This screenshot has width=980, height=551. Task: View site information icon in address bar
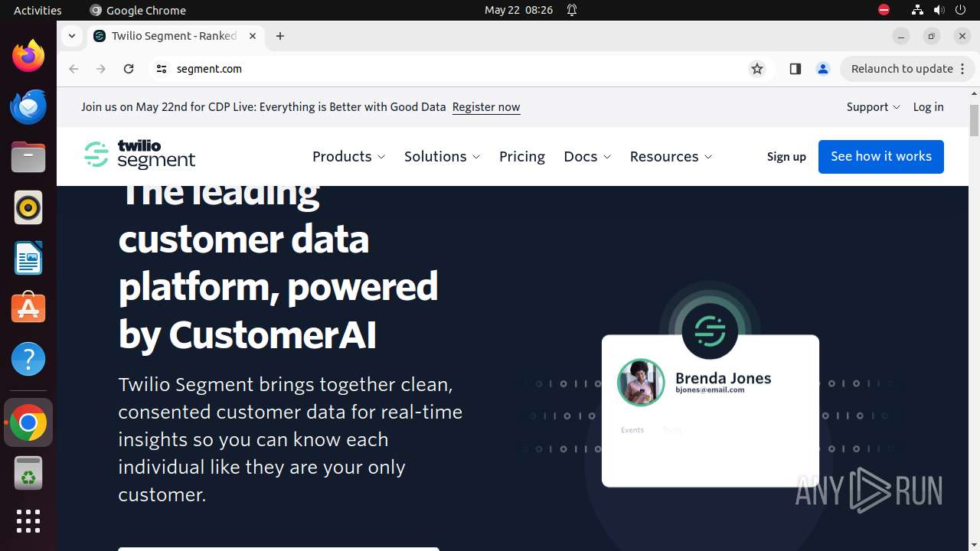tap(161, 69)
